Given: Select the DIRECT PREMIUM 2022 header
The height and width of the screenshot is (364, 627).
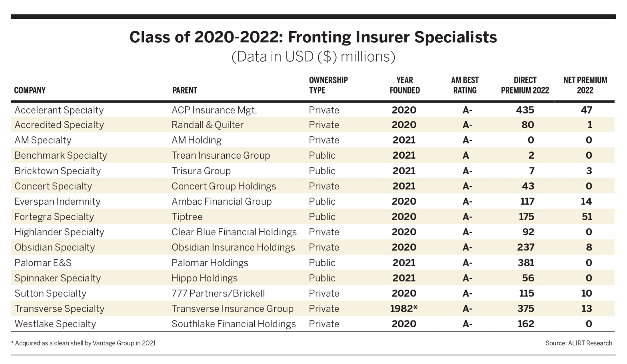Looking at the screenshot, I should [x=525, y=85].
